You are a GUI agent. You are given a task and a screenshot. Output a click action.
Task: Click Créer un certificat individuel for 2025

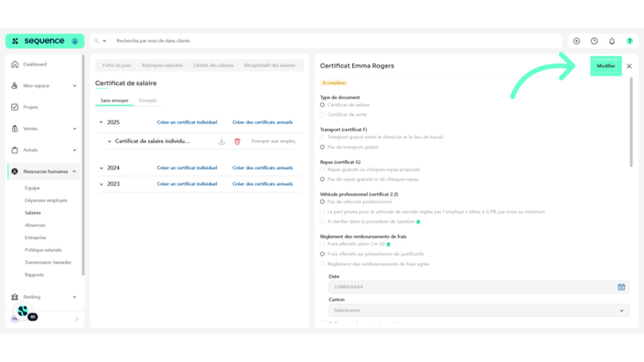pyautogui.click(x=187, y=123)
